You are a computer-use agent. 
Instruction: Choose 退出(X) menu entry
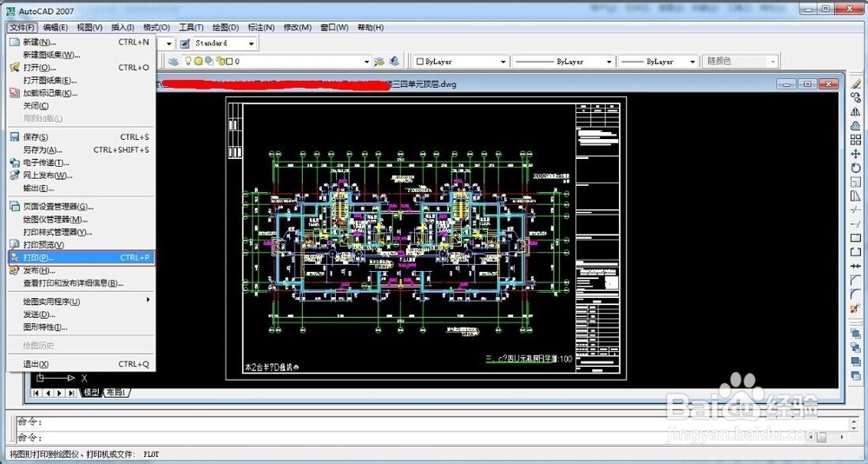(x=81, y=364)
